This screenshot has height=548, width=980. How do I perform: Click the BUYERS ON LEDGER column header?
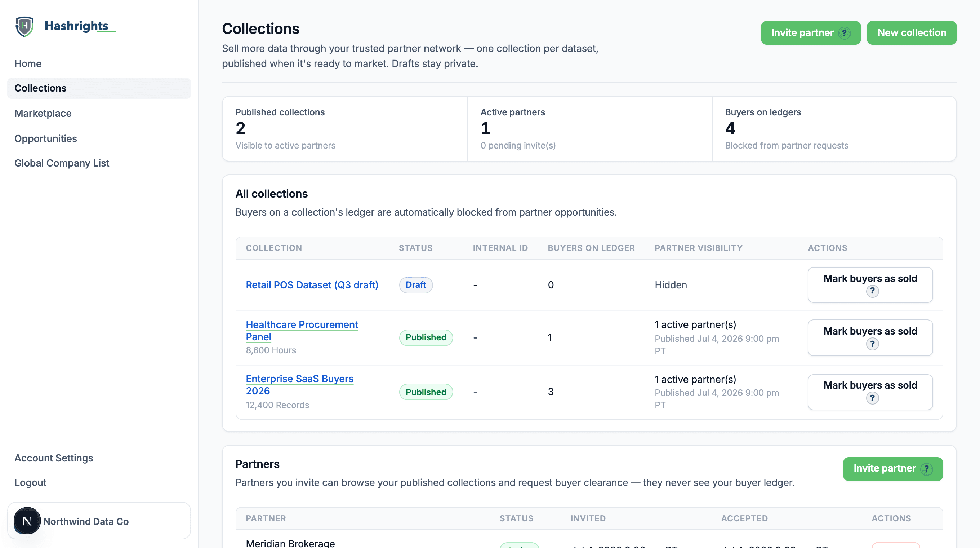click(x=591, y=248)
